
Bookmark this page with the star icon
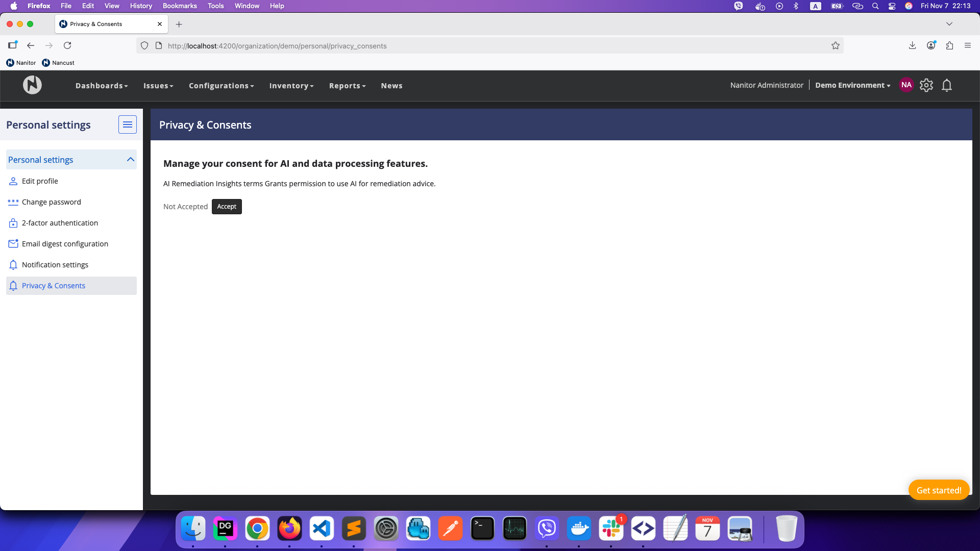pyautogui.click(x=836, y=46)
